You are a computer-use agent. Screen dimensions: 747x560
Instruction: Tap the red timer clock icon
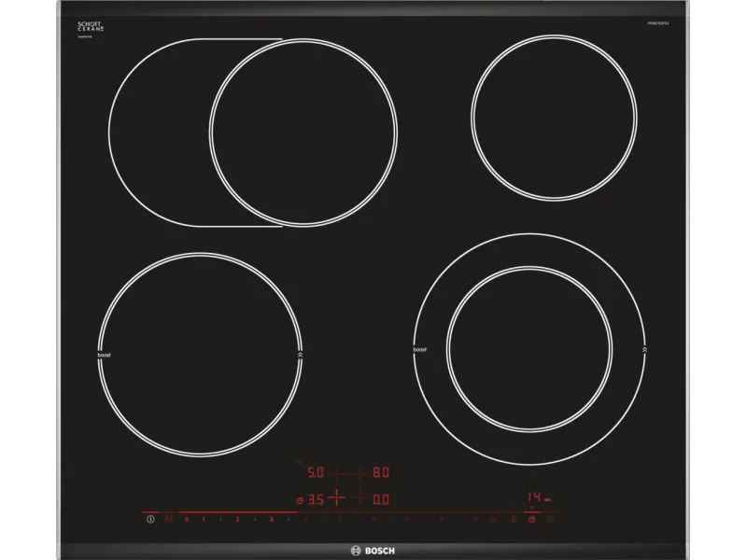532,518
